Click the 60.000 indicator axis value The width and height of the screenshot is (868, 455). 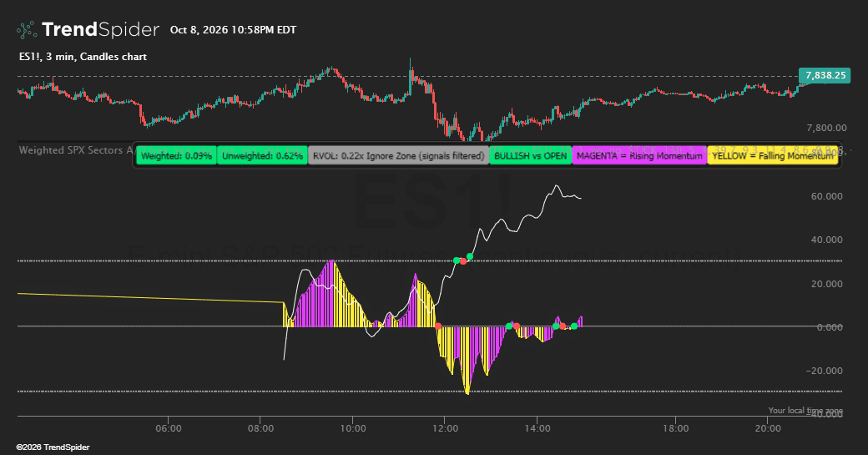pos(826,196)
